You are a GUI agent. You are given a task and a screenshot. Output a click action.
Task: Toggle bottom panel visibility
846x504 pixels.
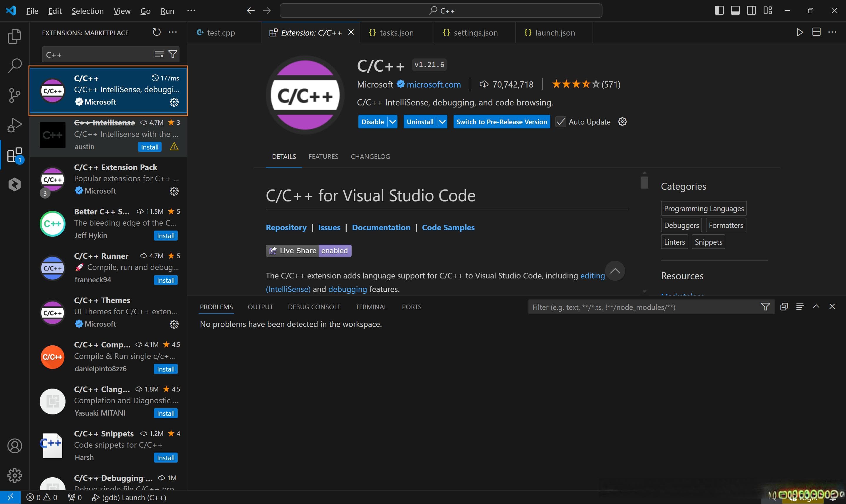point(735,11)
